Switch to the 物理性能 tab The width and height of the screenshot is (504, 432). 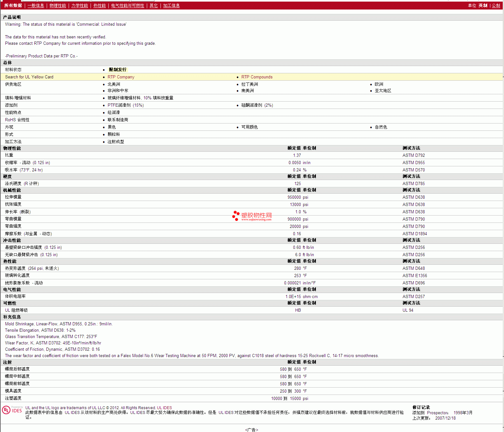click(58, 6)
